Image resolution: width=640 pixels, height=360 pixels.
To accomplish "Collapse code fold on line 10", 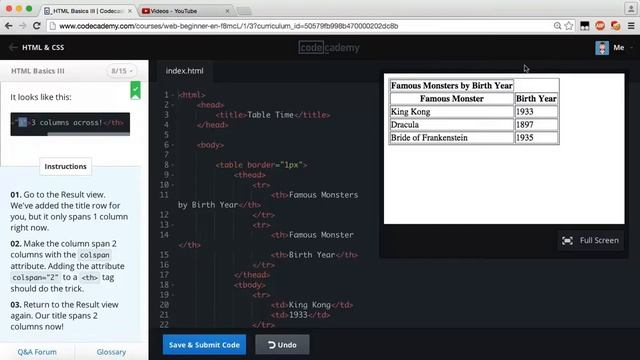I will (x=173, y=185).
